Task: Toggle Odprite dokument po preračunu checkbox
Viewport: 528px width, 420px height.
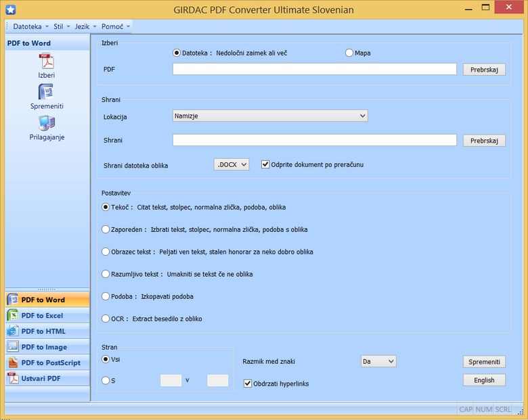Action: [265, 164]
